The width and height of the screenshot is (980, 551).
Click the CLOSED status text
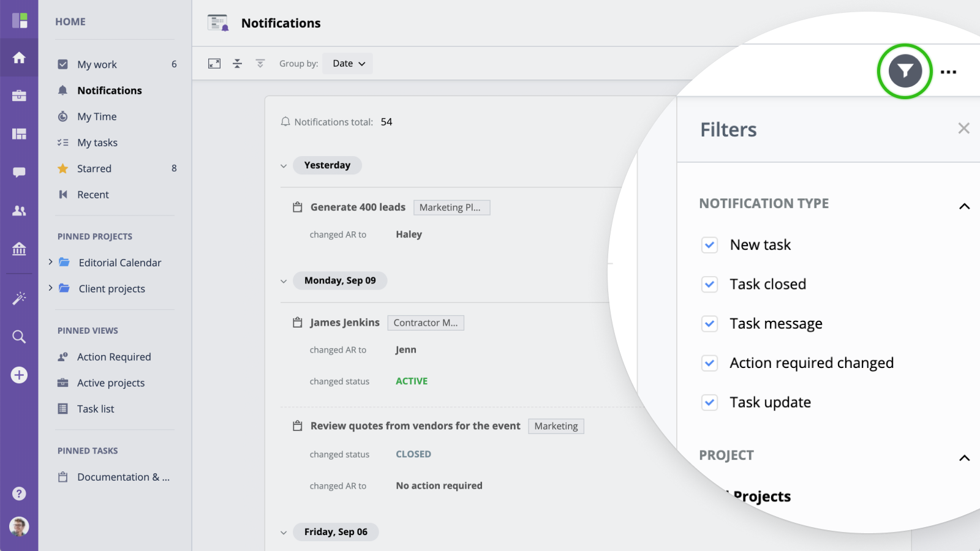[413, 454]
